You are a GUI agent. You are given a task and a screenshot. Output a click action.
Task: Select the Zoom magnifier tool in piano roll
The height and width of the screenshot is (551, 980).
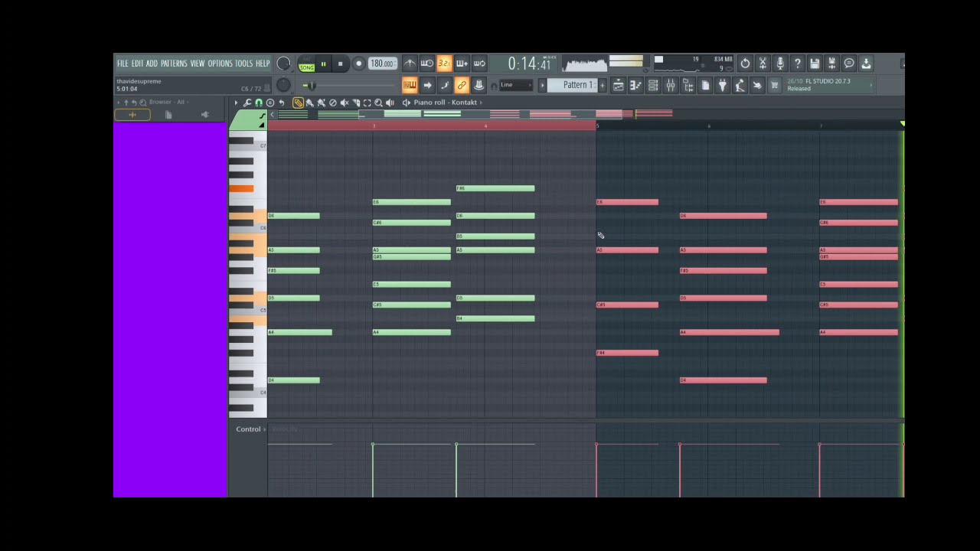pos(378,103)
